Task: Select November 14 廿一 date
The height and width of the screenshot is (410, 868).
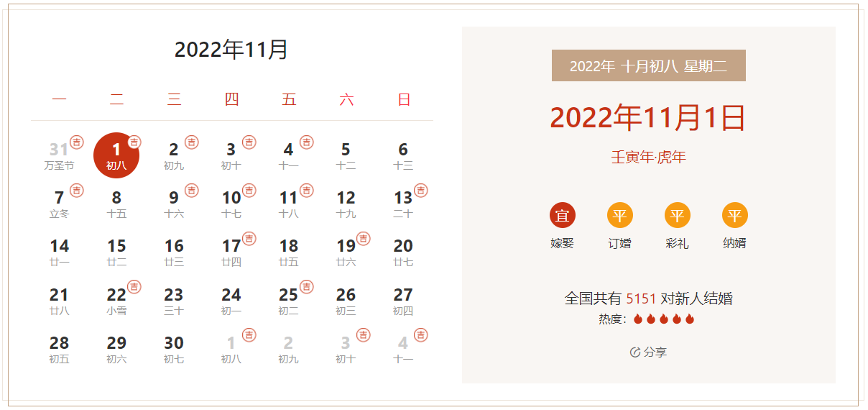Action: click(x=59, y=252)
